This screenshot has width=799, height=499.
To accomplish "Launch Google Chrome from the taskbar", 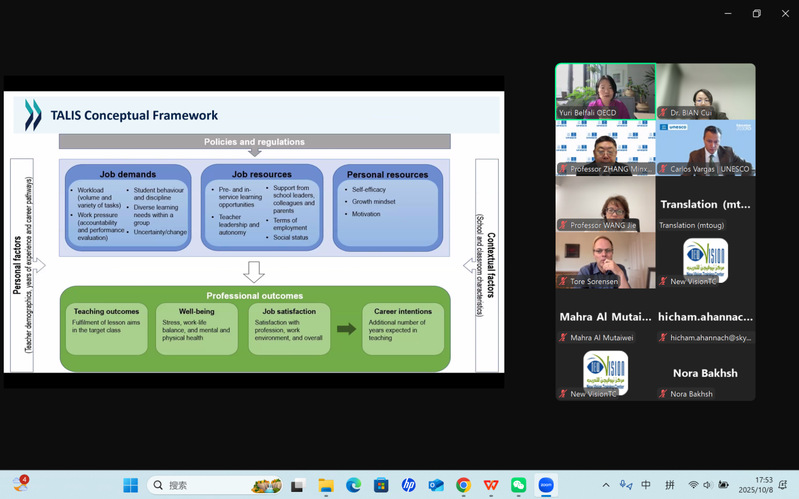I will (x=463, y=485).
